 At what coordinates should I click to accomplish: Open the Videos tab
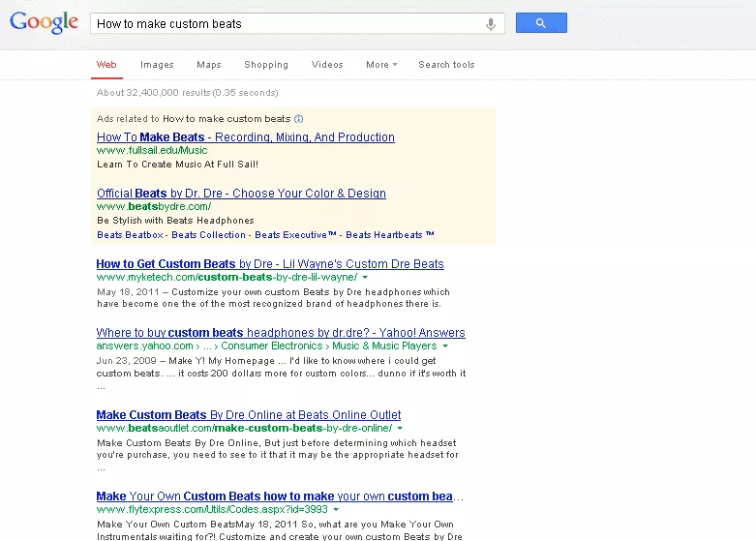(x=327, y=65)
